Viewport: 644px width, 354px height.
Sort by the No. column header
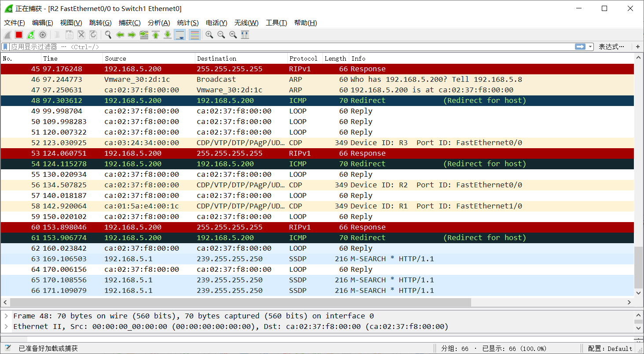pos(21,58)
